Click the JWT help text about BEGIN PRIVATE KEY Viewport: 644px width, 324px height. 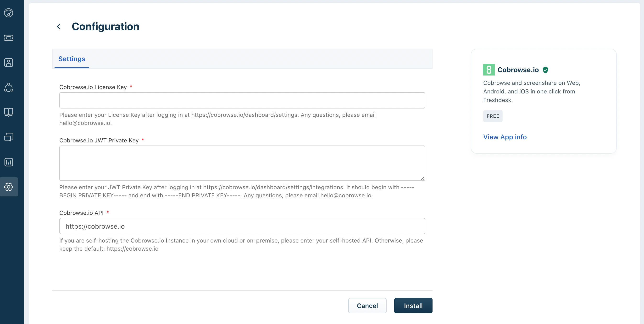[237, 191]
